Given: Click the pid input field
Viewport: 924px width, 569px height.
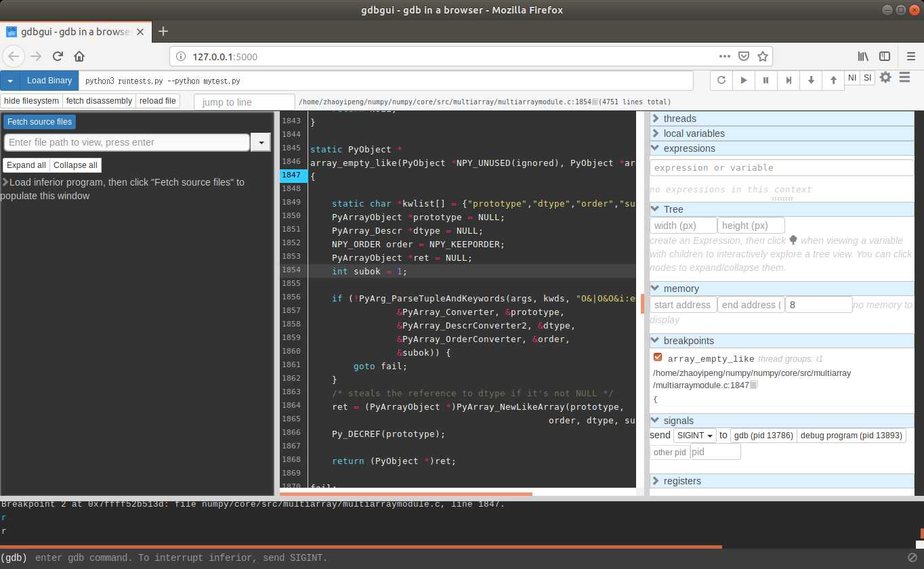Looking at the screenshot, I should click(715, 452).
